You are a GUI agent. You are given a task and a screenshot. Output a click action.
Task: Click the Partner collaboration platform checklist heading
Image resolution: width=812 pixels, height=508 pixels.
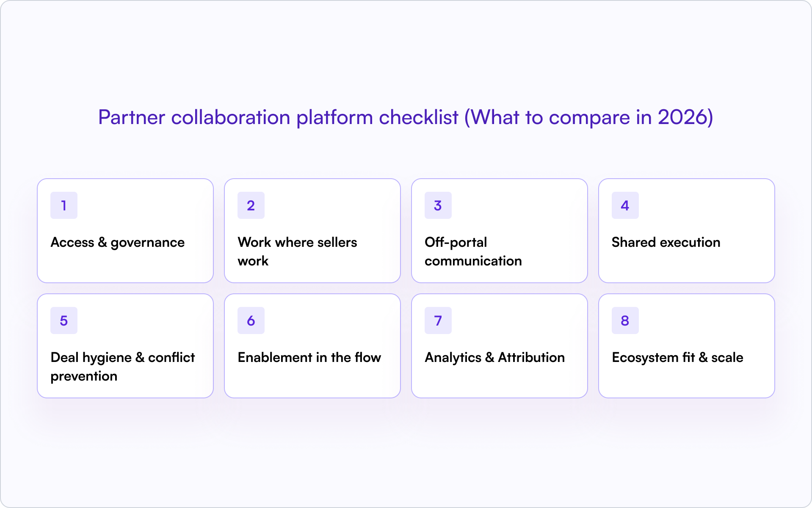point(406,117)
